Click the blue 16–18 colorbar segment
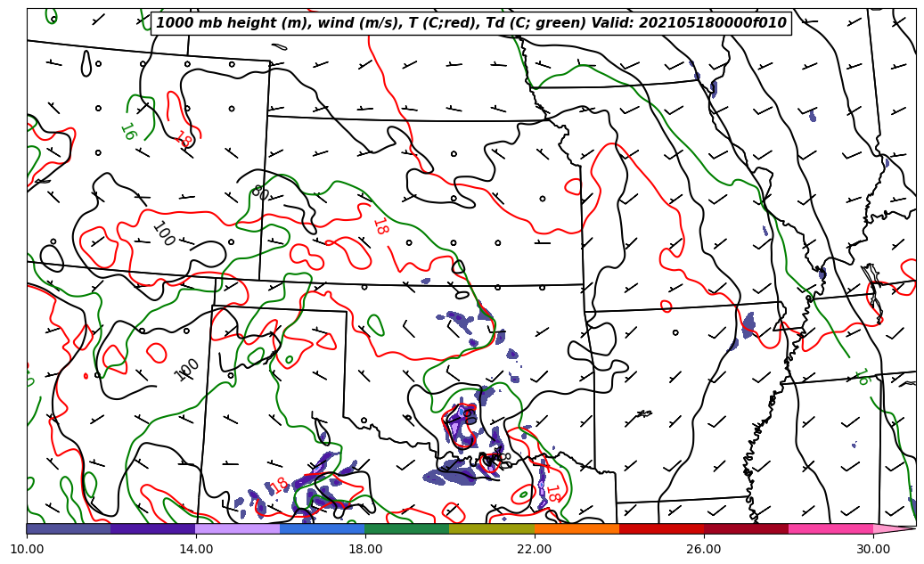Viewport: 924px width, 564px height. coord(323,528)
